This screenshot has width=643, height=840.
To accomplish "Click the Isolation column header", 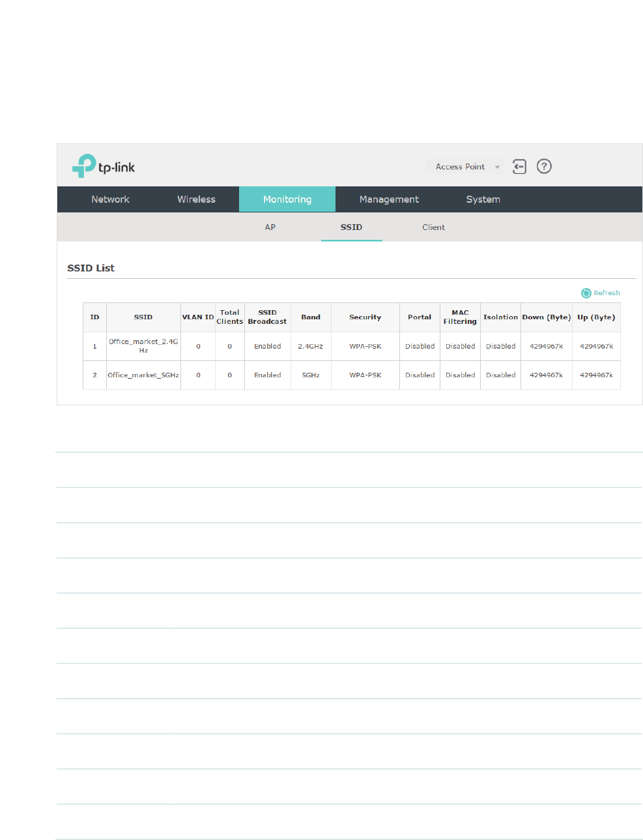I will click(x=500, y=317).
